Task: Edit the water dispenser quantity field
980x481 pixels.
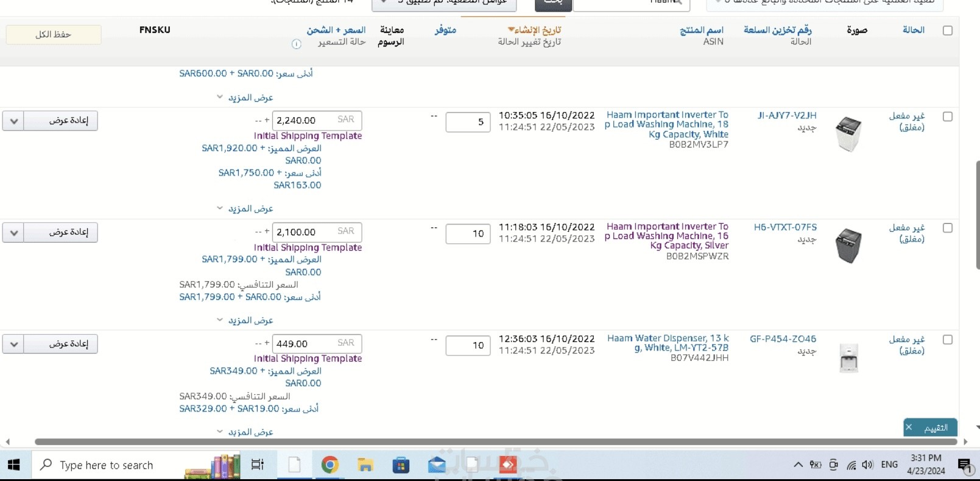Action: [x=468, y=346]
